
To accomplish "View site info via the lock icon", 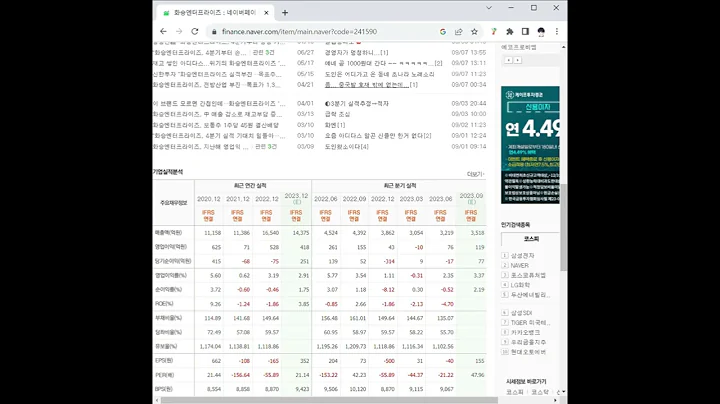I will click(214, 32).
